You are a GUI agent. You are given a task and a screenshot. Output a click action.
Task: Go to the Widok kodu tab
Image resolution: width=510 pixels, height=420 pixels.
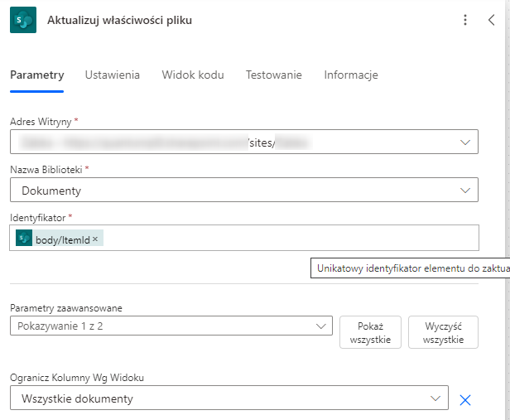tap(192, 75)
